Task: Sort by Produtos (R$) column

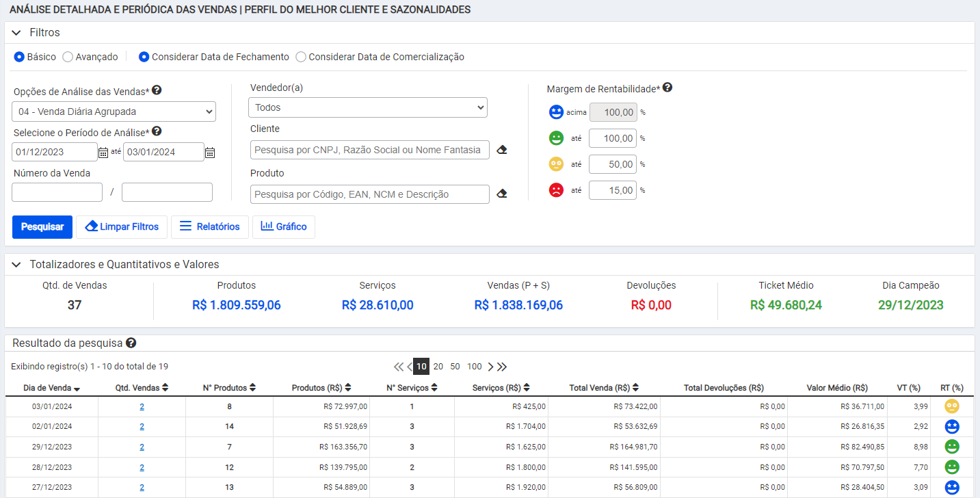Action: [321, 388]
